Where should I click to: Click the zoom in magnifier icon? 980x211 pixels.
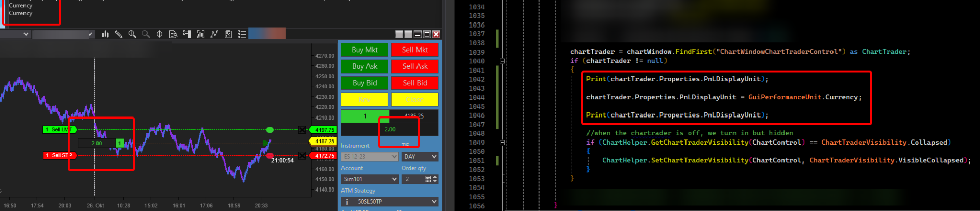[x=132, y=34]
